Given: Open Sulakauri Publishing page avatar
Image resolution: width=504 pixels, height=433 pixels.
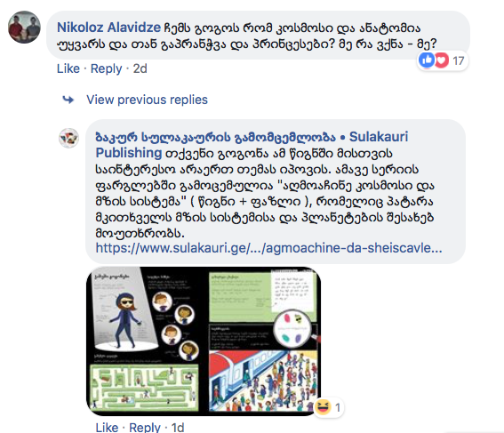Looking at the screenshot, I should coord(68,138).
